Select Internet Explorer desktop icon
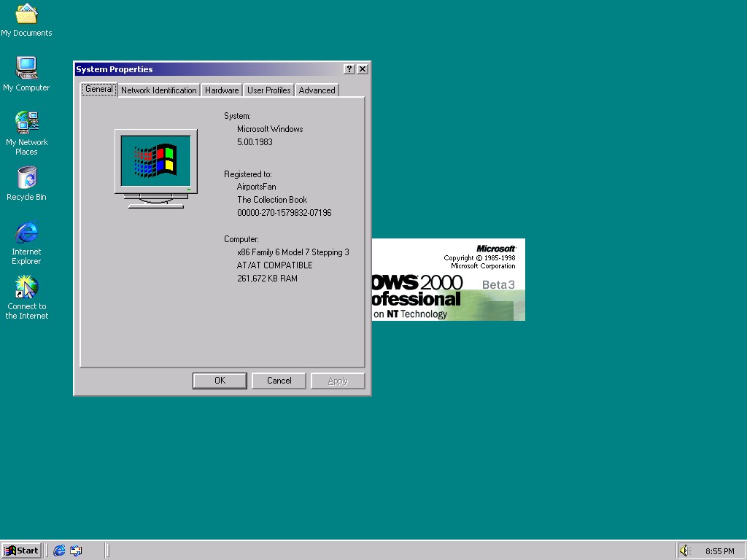747x560 pixels. click(x=27, y=243)
